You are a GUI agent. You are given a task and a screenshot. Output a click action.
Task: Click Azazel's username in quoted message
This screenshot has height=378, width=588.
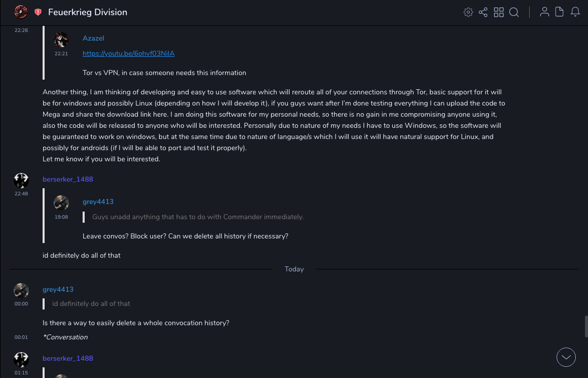click(93, 38)
